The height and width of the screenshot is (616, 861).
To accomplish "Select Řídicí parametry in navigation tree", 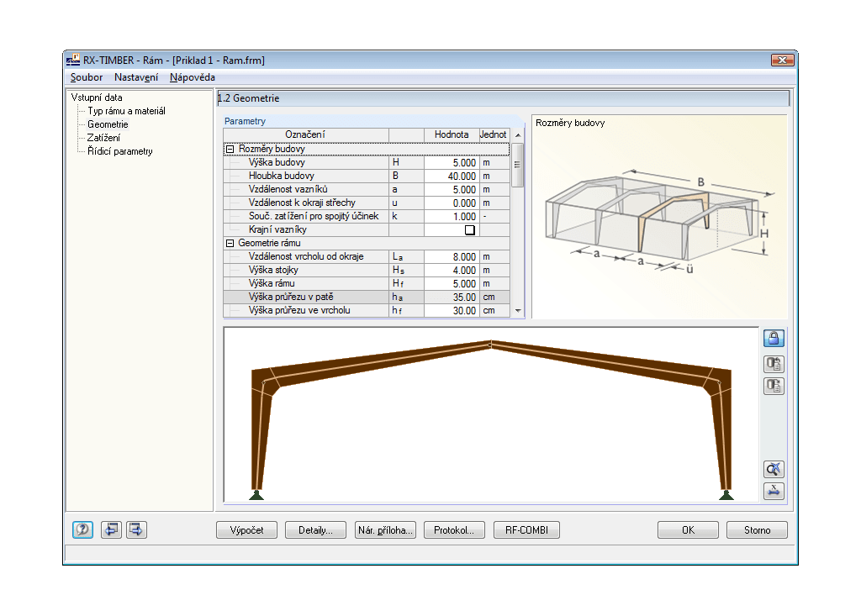I will click(119, 151).
